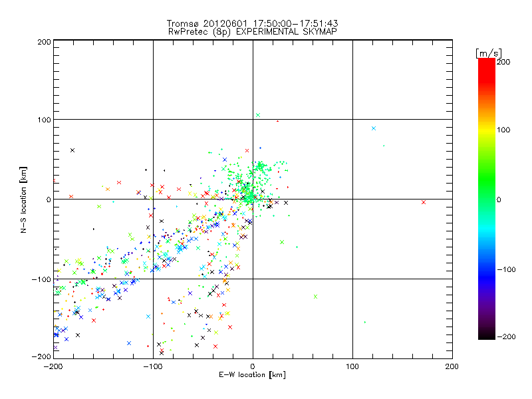Click the y-axis tick label -200
Image resolution: width=532 pixels, height=399 pixels.
pyautogui.click(x=41, y=356)
